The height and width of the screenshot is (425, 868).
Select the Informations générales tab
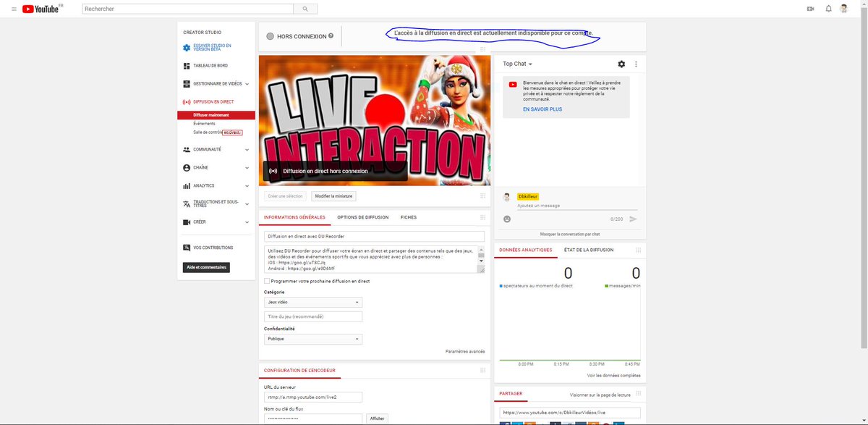pos(294,217)
